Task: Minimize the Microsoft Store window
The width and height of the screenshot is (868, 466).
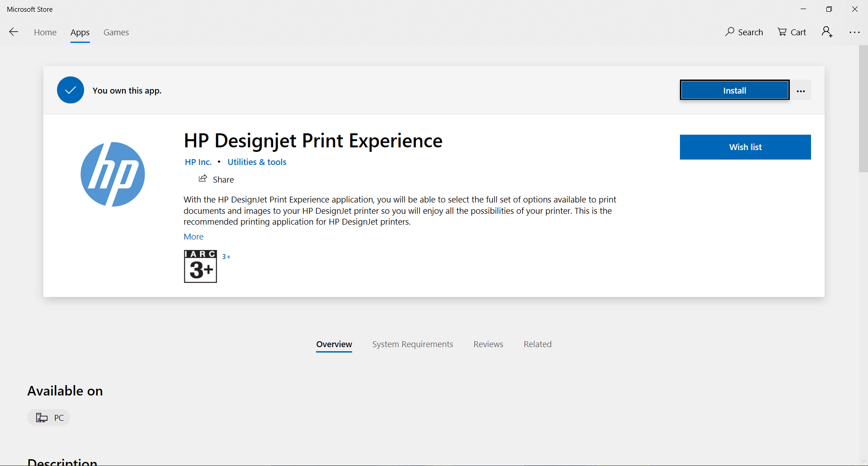Action: (x=803, y=9)
